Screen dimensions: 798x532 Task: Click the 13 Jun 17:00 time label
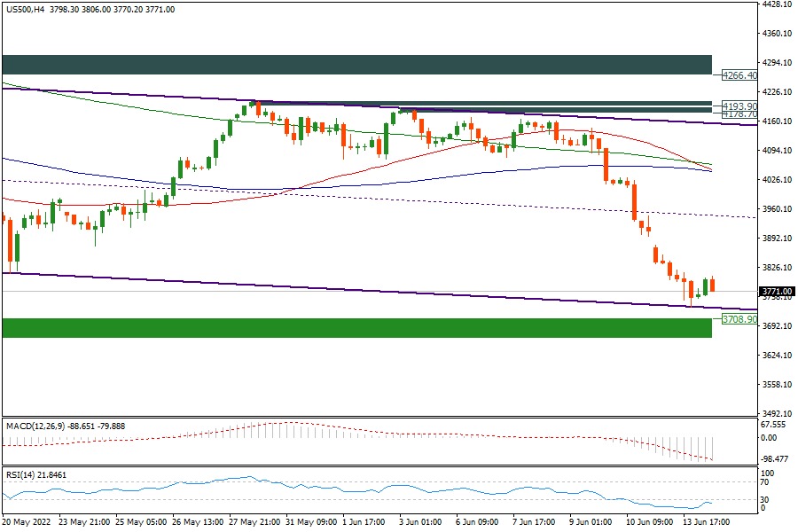tap(705, 523)
